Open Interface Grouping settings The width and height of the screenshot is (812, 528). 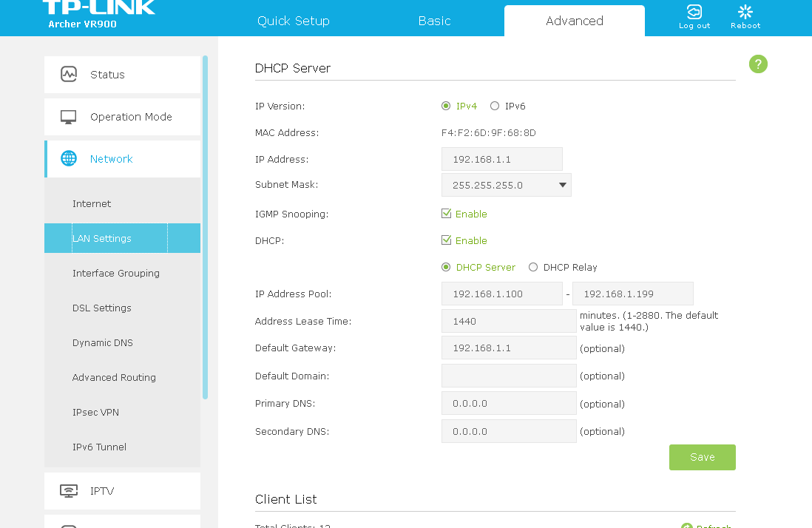(116, 273)
